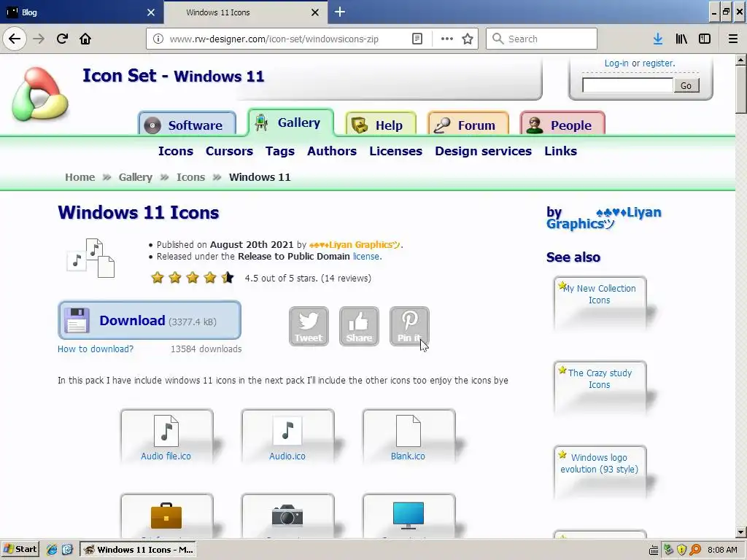The image size is (747, 560).
Task: Open the briefcase icon thumbnail
Action: click(x=166, y=516)
